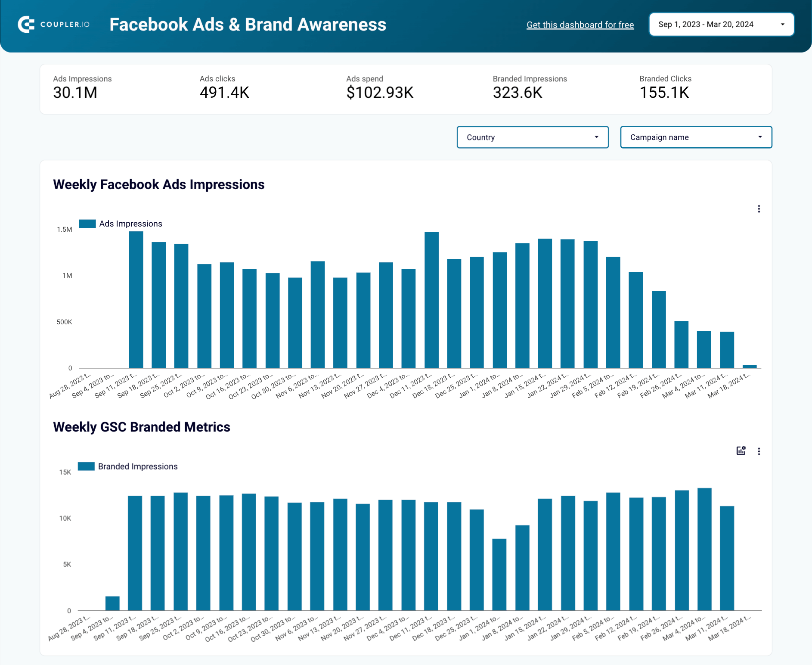Click the short Sep 4 bar in the Branded Impressions chart
The height and width of the screenshot is (665, 812).
coord(112,603)
